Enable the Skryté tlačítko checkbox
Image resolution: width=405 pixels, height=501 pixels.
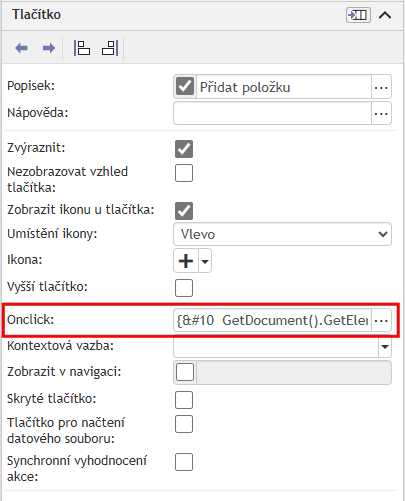pos(184,400)
